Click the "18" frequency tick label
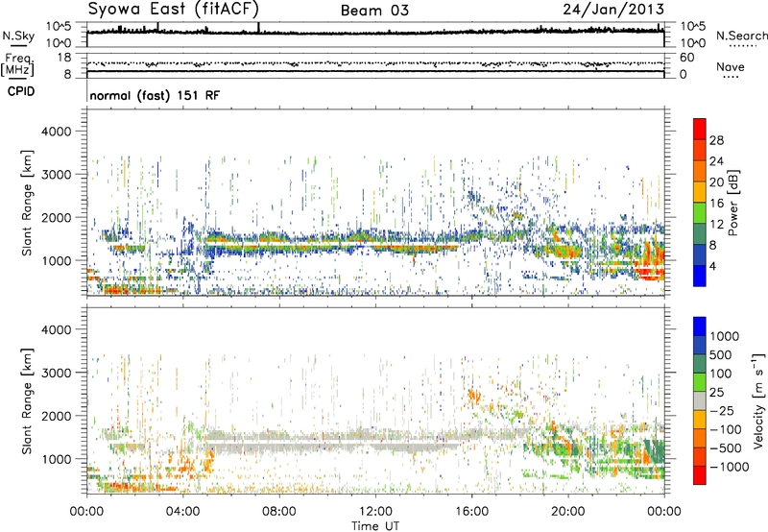The image size is (768, 532). [x=64, y=58]
